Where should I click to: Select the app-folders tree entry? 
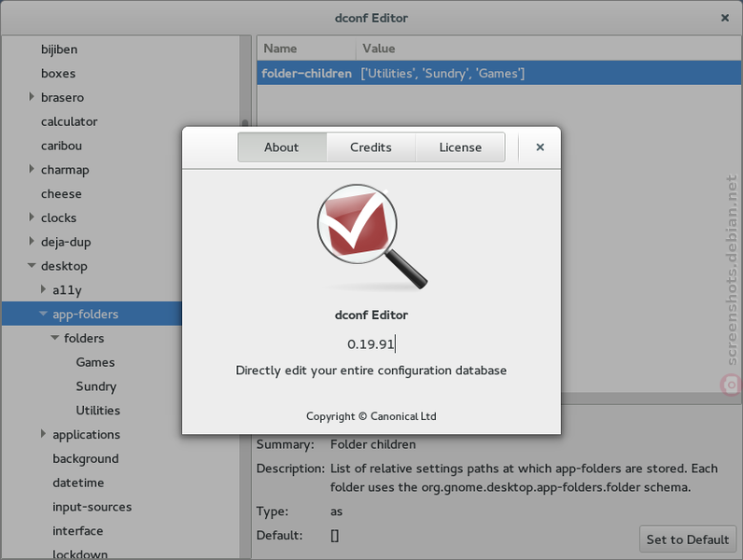(85, 315)
